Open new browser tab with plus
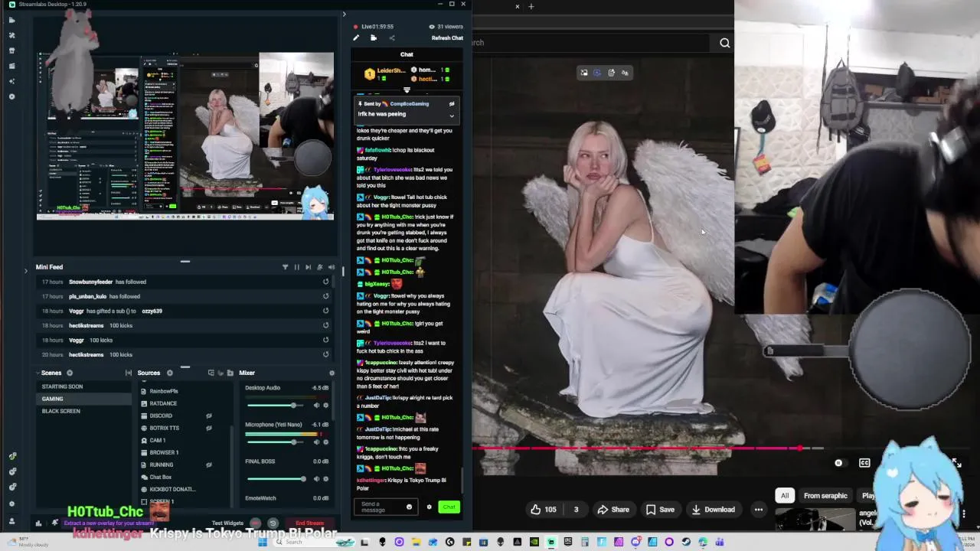Viewport: 980px width, 551px height. (531, 6)
